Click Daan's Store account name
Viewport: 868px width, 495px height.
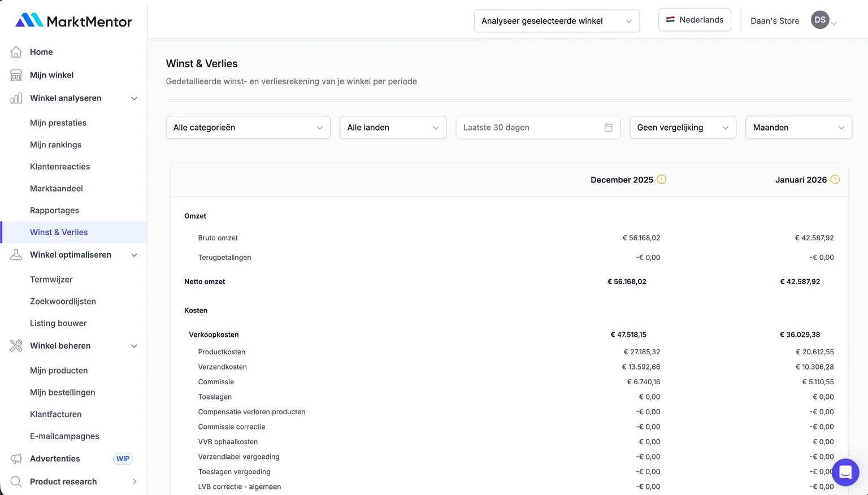coord(775,21)
